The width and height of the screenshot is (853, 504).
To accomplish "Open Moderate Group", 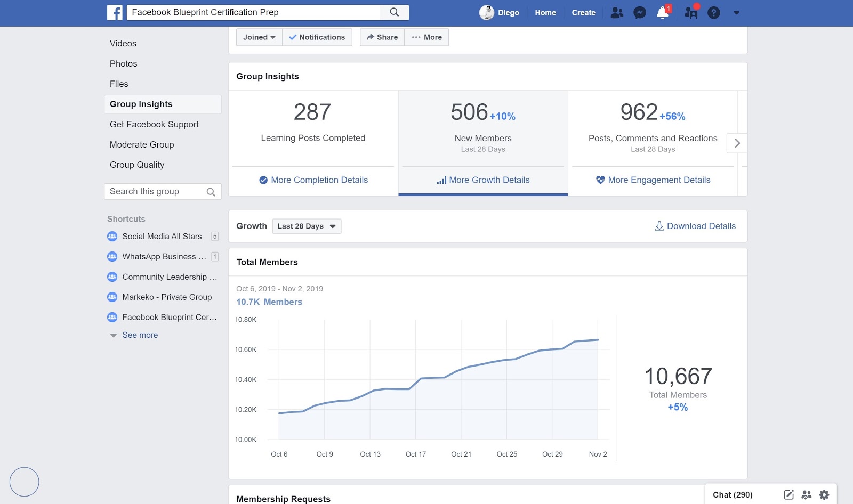I will (x=142, y=145).
